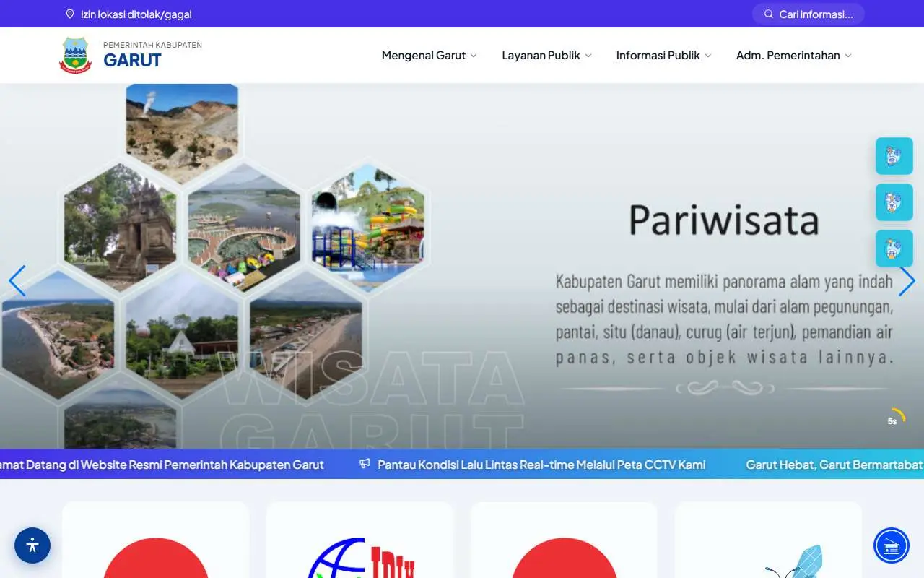Click the bottom floating blue mascot button
Screen dimensions: 924x578
coord(894,249)
